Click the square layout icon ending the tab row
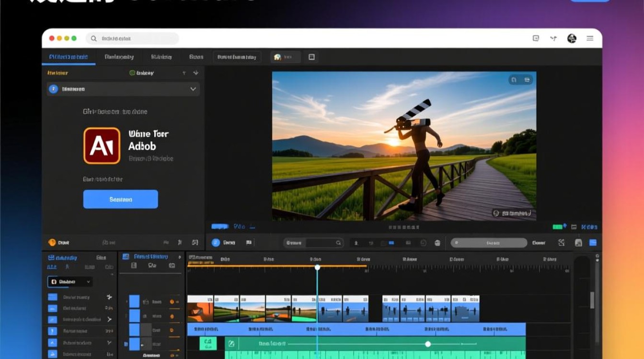Screen dimensions: 644x359 311,57
